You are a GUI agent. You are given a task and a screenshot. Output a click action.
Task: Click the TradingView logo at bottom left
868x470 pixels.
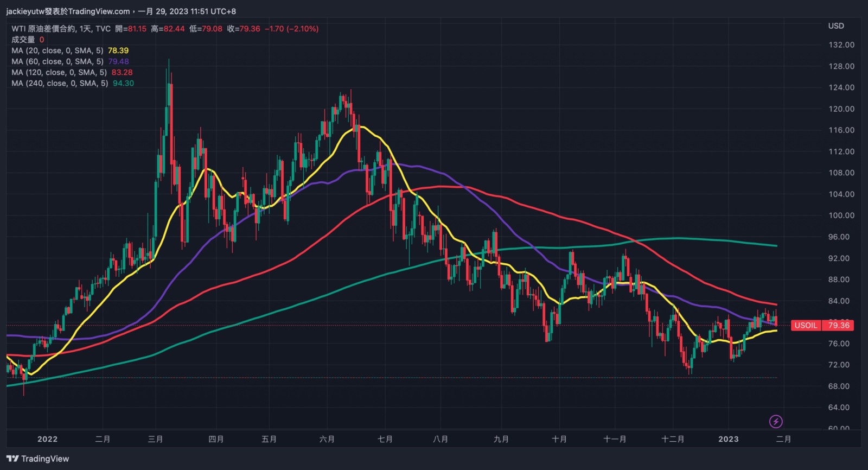point(38,459)
